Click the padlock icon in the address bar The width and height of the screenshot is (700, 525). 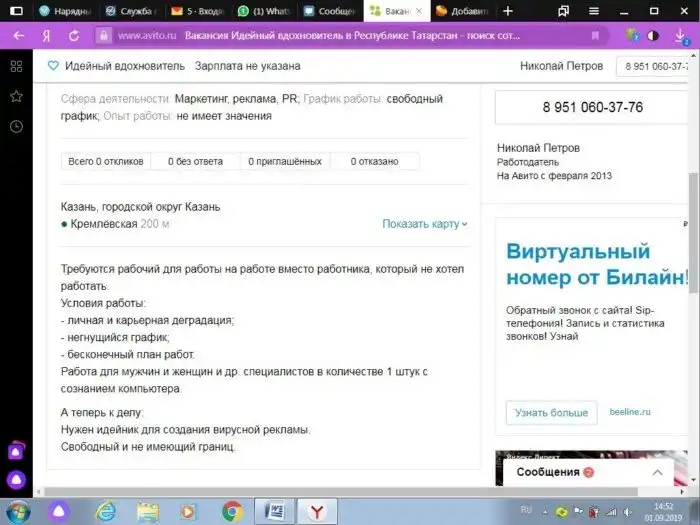click(x=102, y=35)
